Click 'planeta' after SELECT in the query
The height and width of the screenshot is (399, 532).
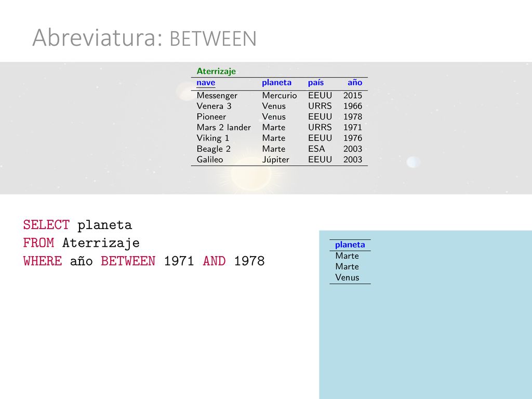pyautogui.click(x=104, y=225)
